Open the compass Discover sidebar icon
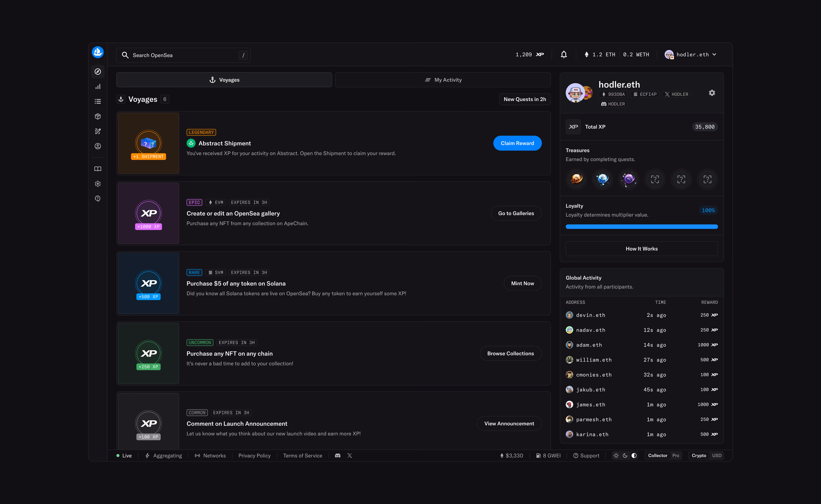821x504 pixels. click(98, 72)
